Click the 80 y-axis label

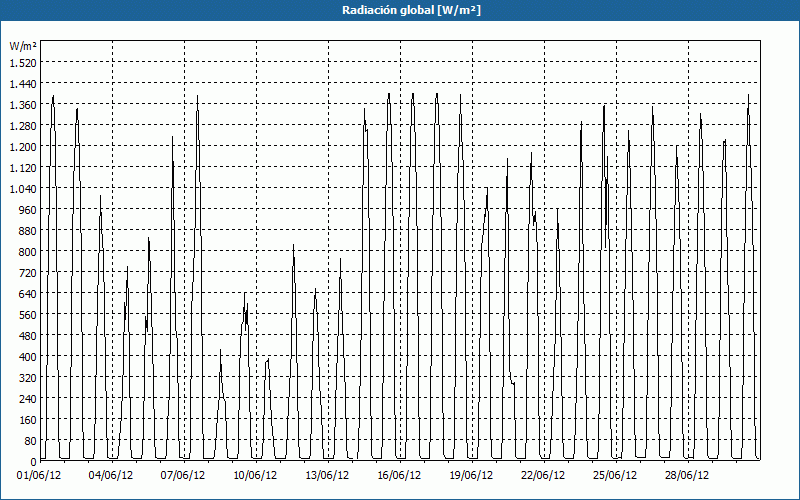tap(31, 441)
